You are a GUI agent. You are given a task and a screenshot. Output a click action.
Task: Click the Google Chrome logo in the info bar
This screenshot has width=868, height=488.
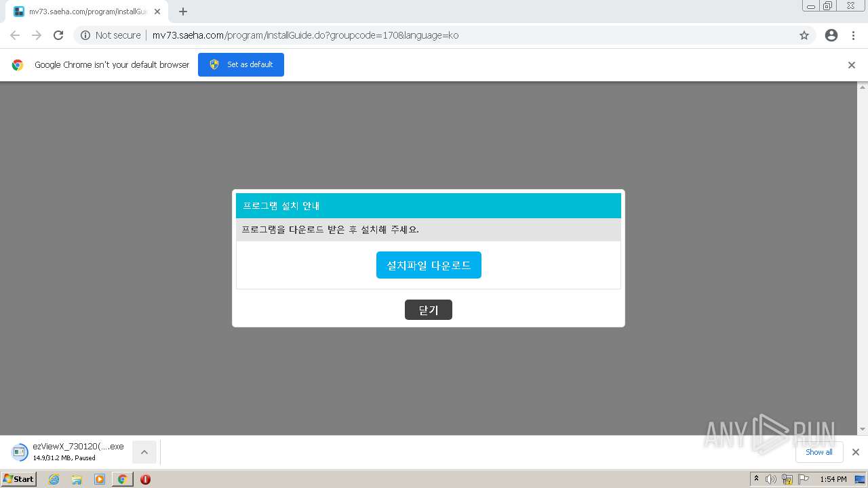18,65
